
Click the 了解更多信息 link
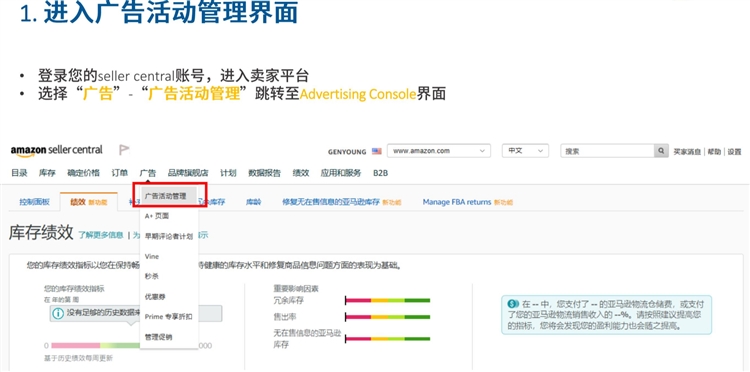[101, 235]
